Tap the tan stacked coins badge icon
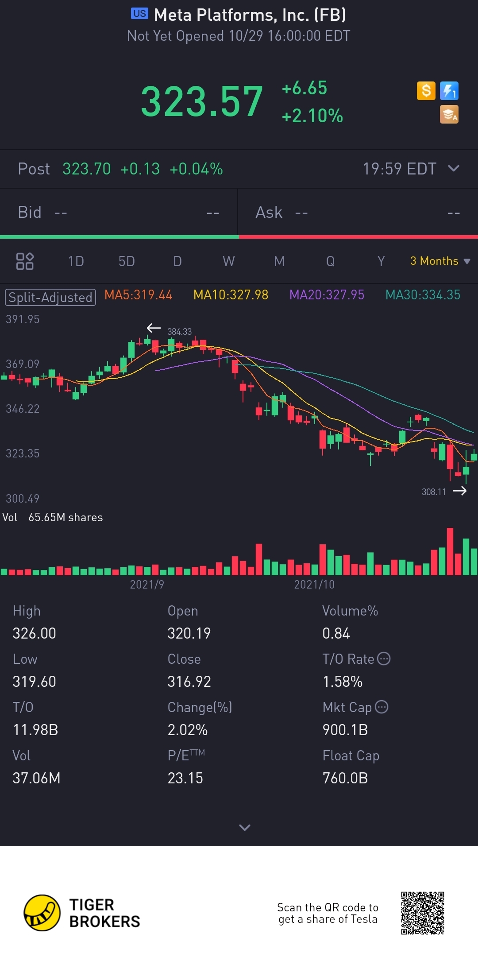 [449, 114]
